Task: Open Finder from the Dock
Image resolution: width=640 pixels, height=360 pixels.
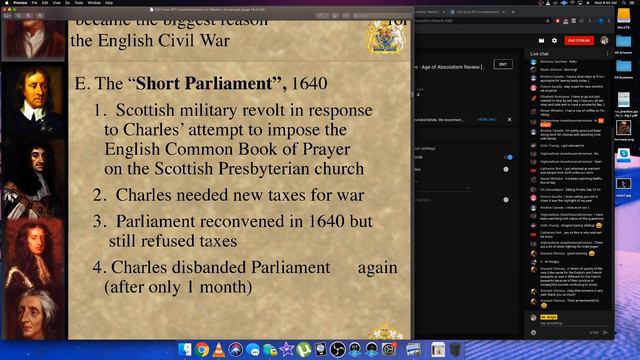Action: [x=185, y=350]
